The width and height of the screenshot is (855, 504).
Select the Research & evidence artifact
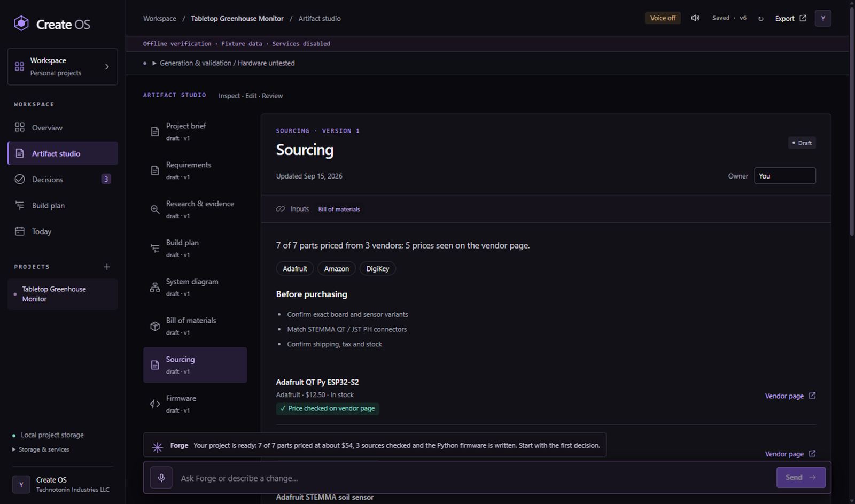pos(195,210)
